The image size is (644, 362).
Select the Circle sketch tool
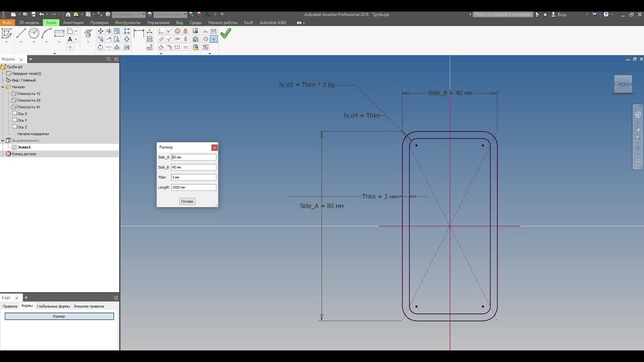pos(34,33)
